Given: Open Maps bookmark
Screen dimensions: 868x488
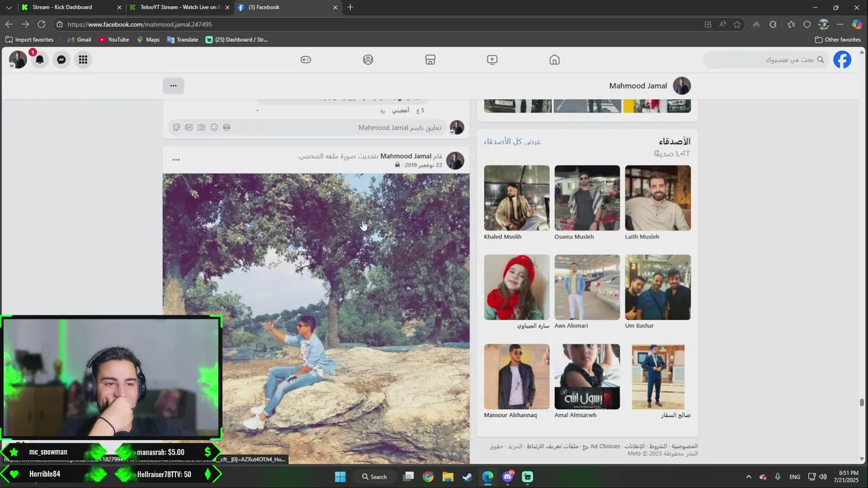Looking at the screenshot, I should tap(149, 39).
